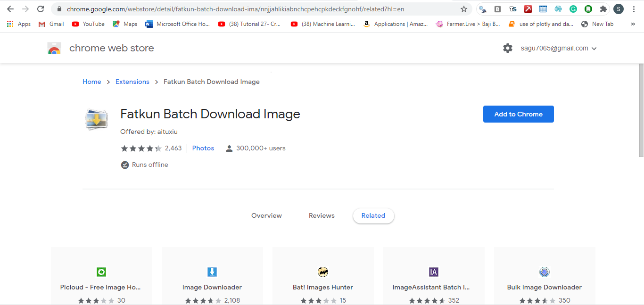
Task: Expand the sagu7065@gmail.com account dropdown
Action: point(559,48)
